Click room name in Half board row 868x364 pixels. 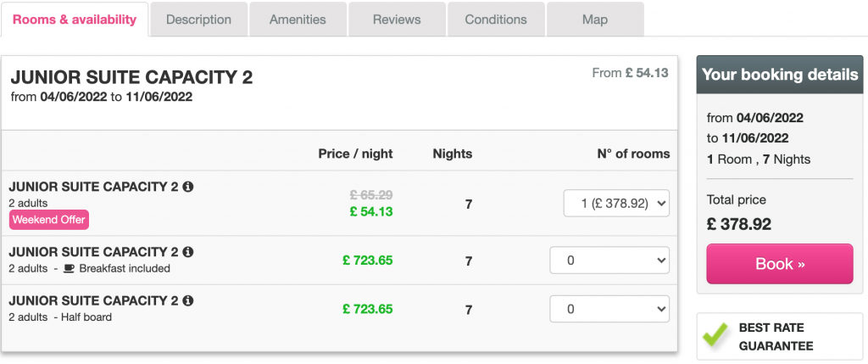coord(93,301)
